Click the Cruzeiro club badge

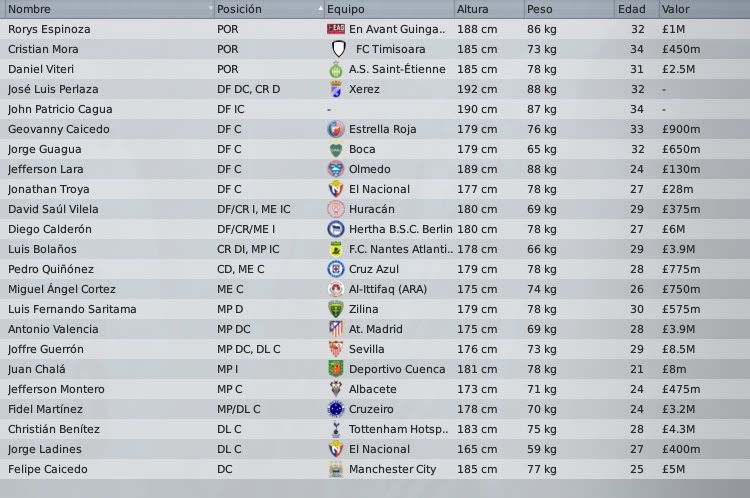[x=336, y=409]
